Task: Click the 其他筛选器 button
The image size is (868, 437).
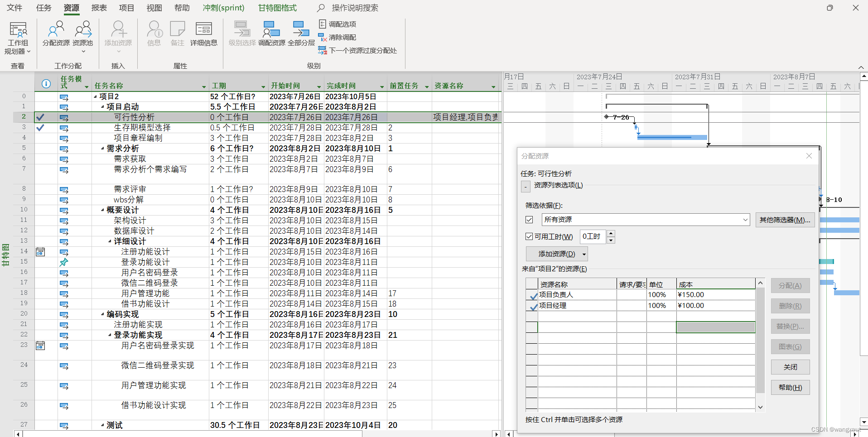Action: pos(785,220)
